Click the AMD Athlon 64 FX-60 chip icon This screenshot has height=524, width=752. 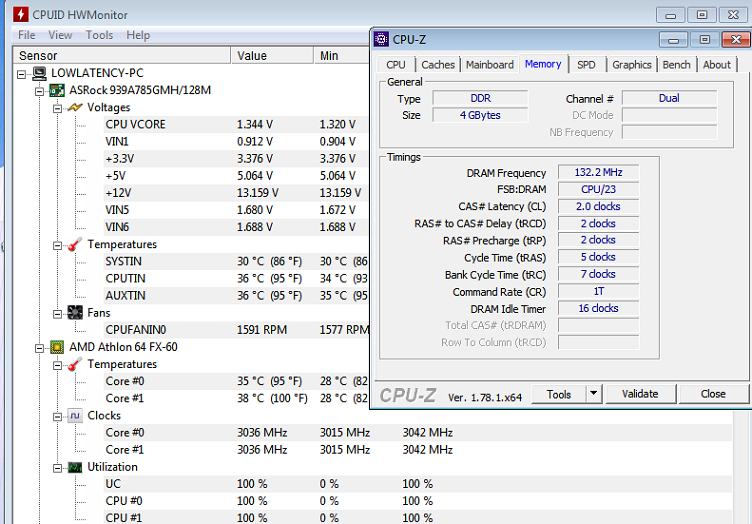57,347
